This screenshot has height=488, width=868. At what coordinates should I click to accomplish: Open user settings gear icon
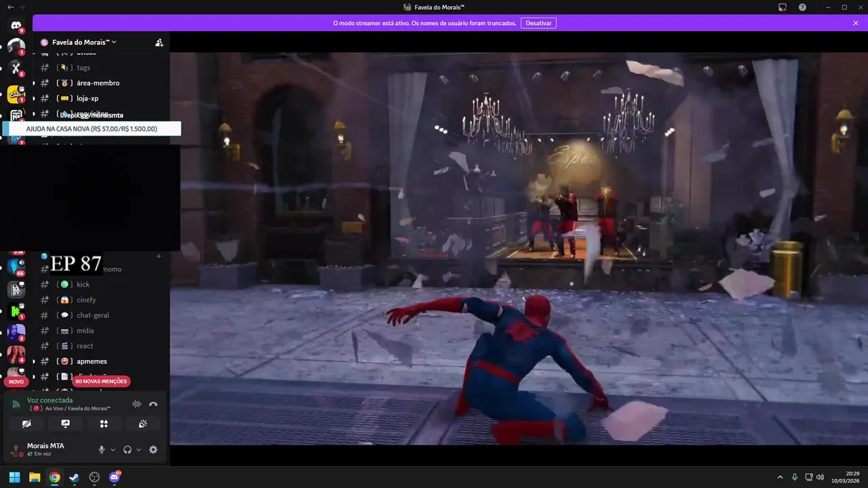pyautogui.click(x=153, y=449)
